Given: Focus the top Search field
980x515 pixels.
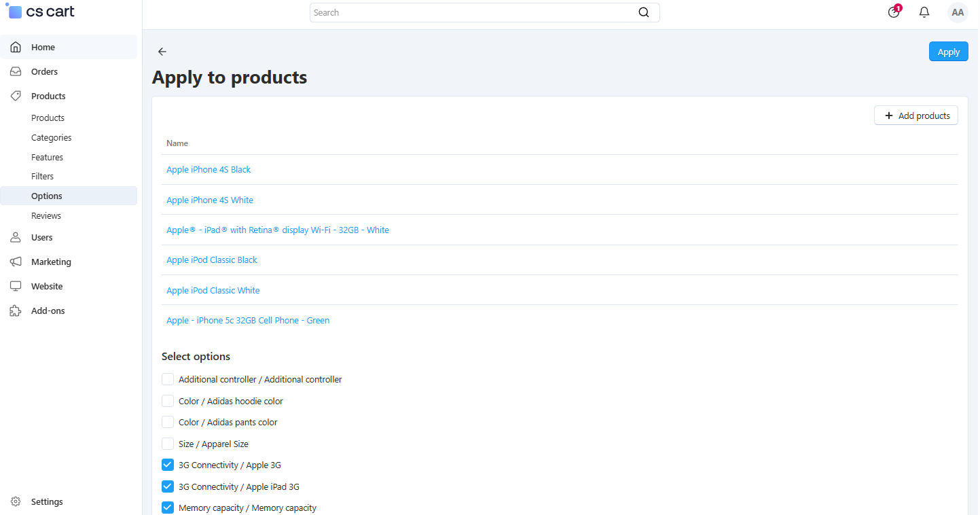Looking at the screenshot, I should (x=484, y=12).
